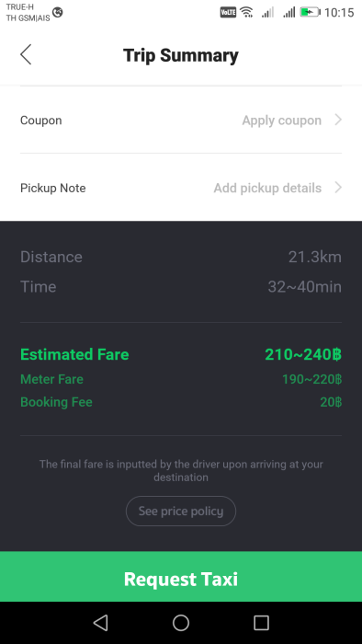The height and width of the screenshot is (644, 362).
Task: Tap the Wi-Fi status icon
Action: (x=246, y=12)
